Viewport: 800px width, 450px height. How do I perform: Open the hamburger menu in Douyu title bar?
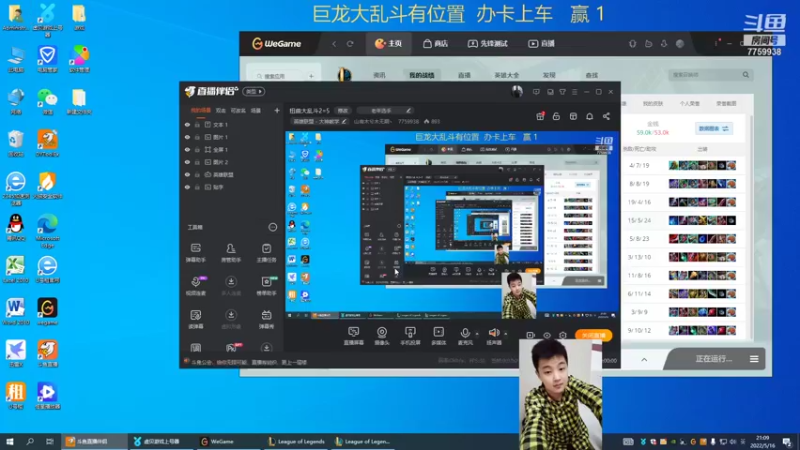click(x=574, y=92)
